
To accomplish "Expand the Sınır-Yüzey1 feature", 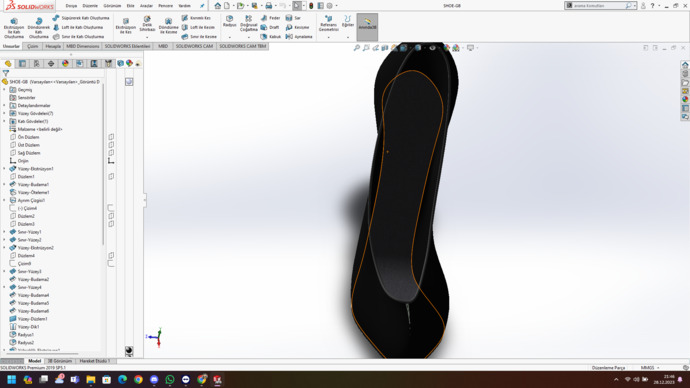I will (x=4, y=232).
